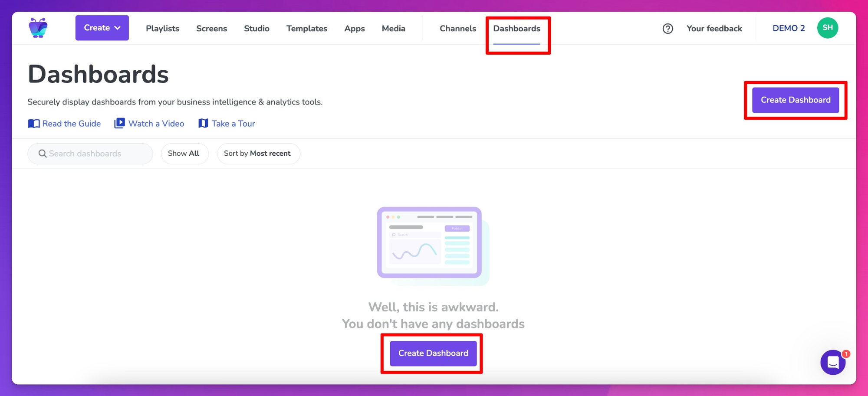Image resolution: width=868 pixels, height=396 pixels.
Task: Open the Your feedback link
Action: 714,29
